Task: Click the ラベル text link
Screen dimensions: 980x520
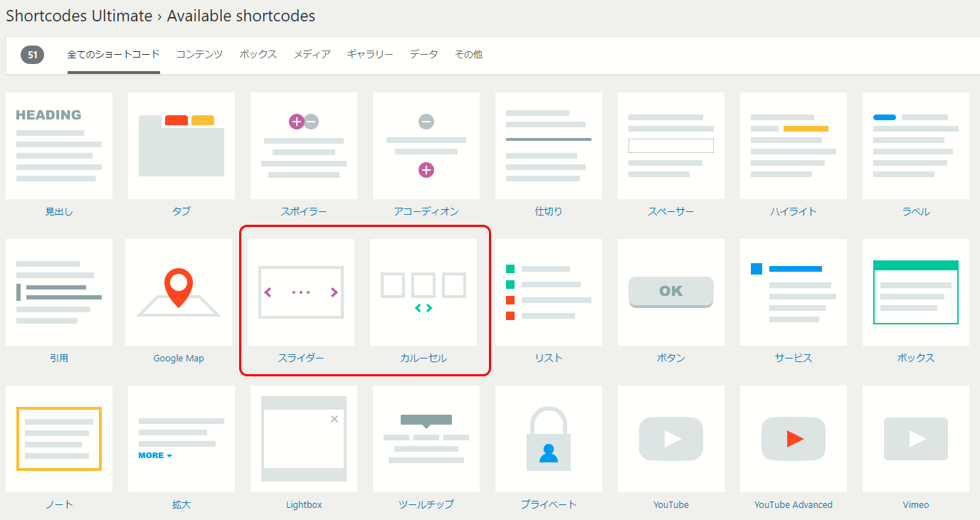Action: [916, 211]
